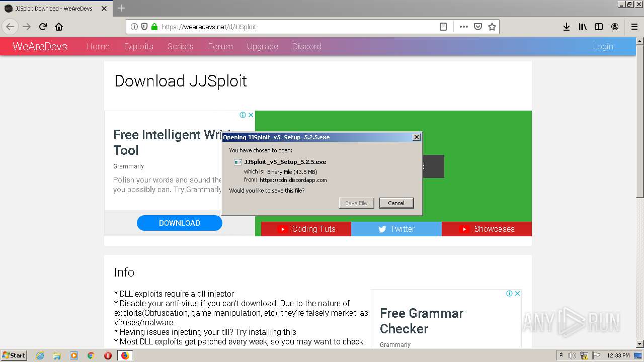The height and width of the screenshot is (362, 644).
Task: Open the file explorer taskbar icon
Action: tap(57, 355)
